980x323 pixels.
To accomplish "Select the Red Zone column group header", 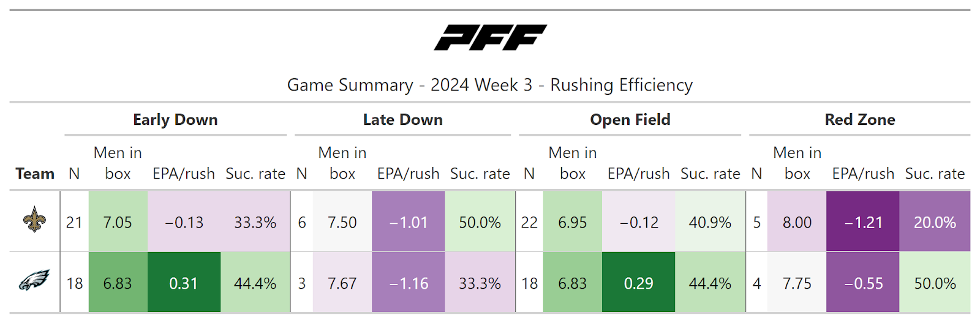I will 859,120.
